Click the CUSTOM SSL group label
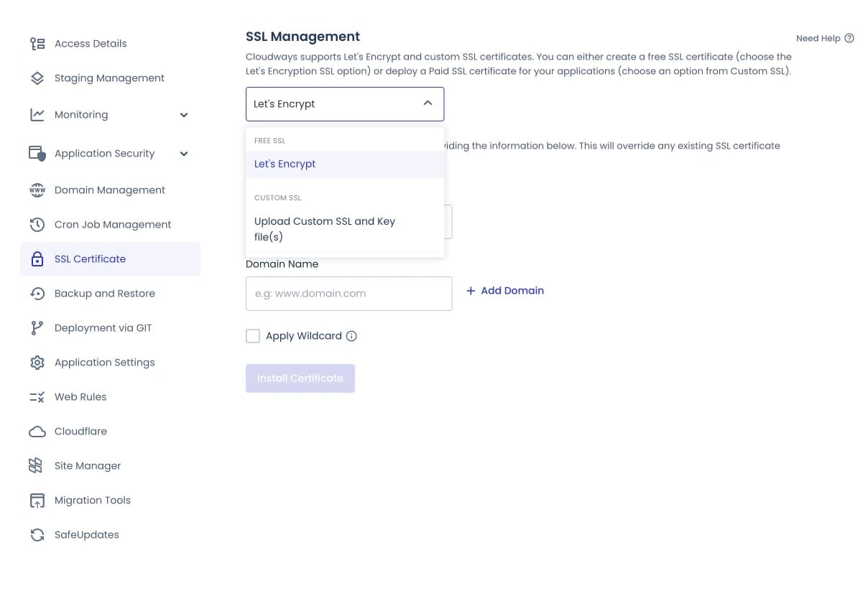The width and height of the screenshot is (868, 601). click(278, 197)
